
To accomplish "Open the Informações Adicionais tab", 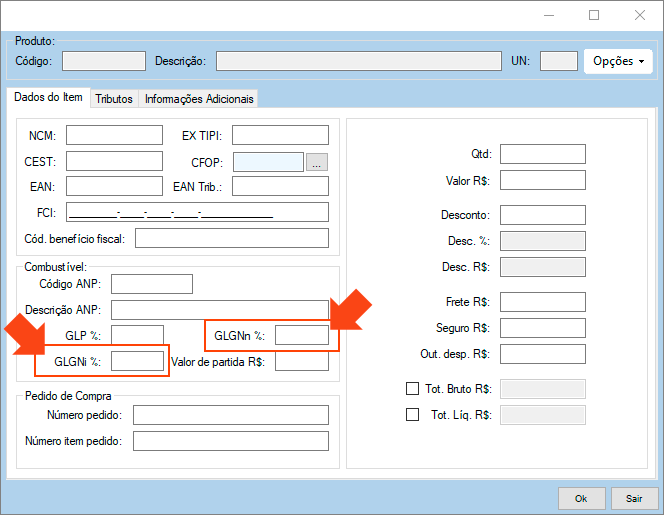I will 199,99.
